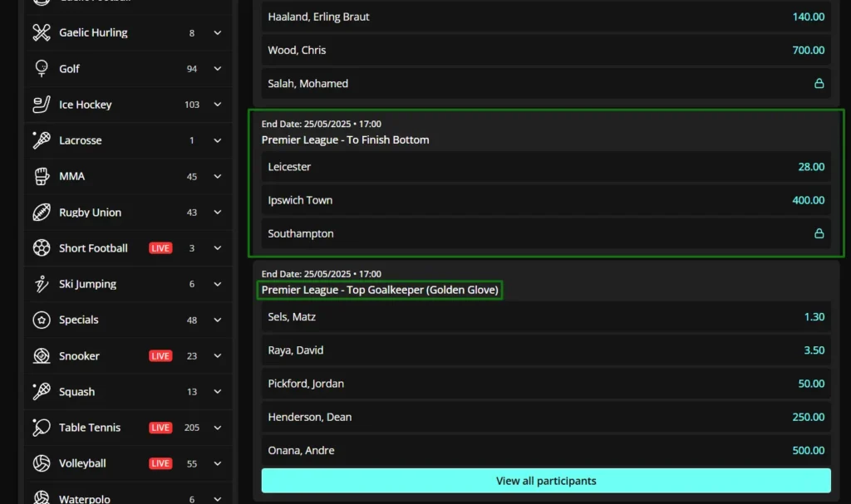Open the Volleyball sport label
Screen dimensions: 851x504
click(82, 463)
